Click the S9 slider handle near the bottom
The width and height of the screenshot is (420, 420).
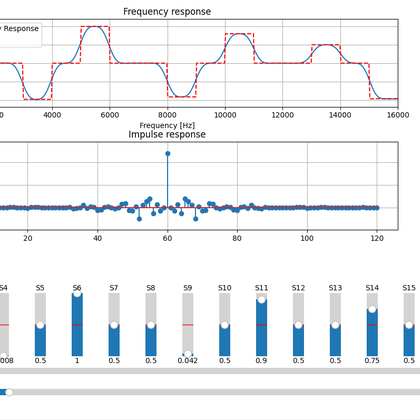click(x=188, y=354)
